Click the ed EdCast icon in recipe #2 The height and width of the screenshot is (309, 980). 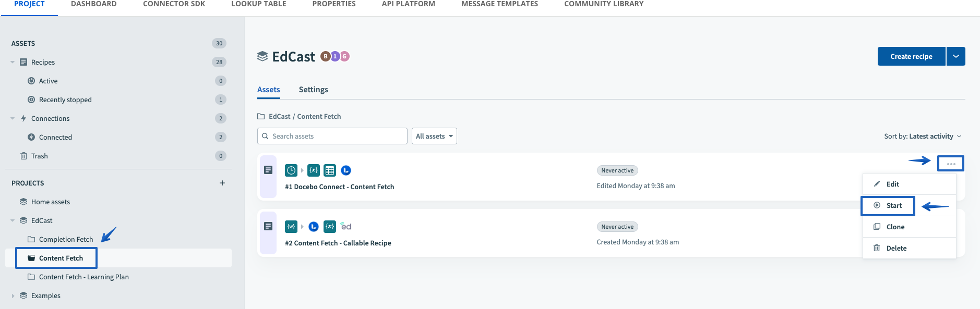click(346, 227)
